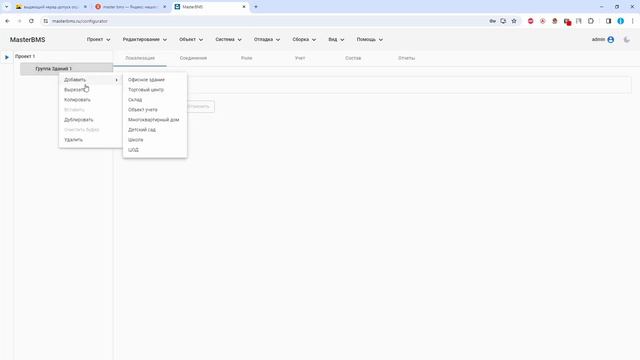
Task: Choose Дублировать in the context menu
Action: click(91, 120)
